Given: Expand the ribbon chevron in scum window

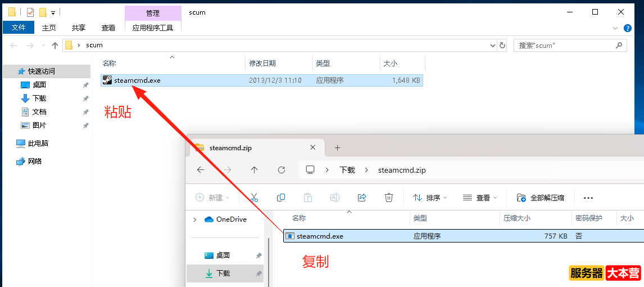Looking at the screenshot, I should click(x=615, y=28).
